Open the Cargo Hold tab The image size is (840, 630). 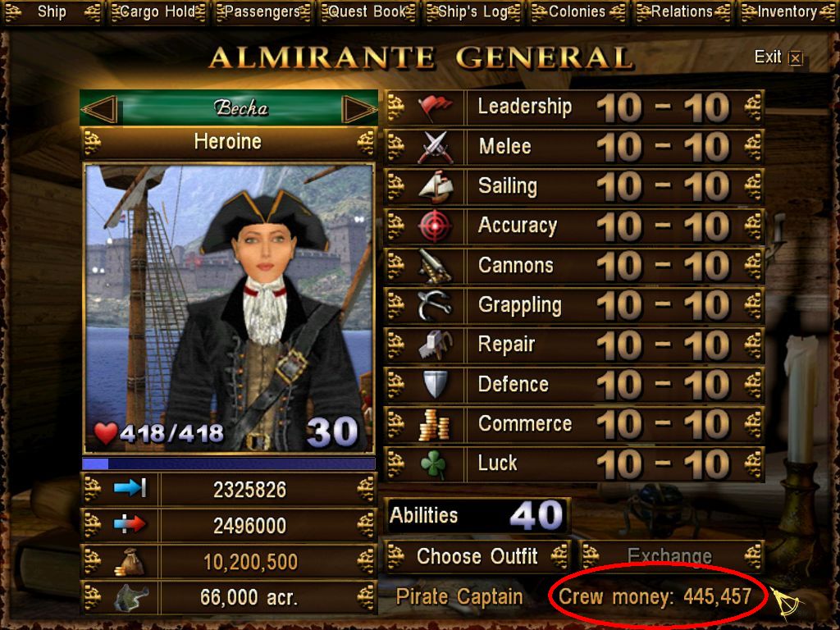click(158, 12)
